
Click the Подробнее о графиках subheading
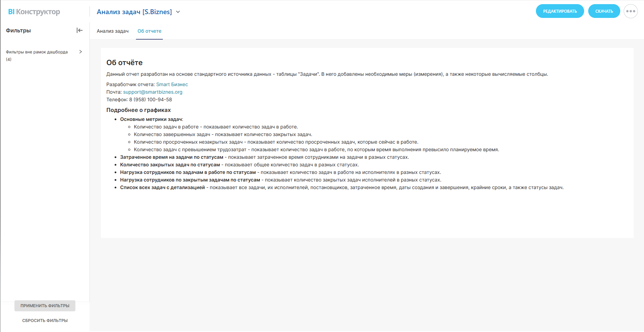138,110
